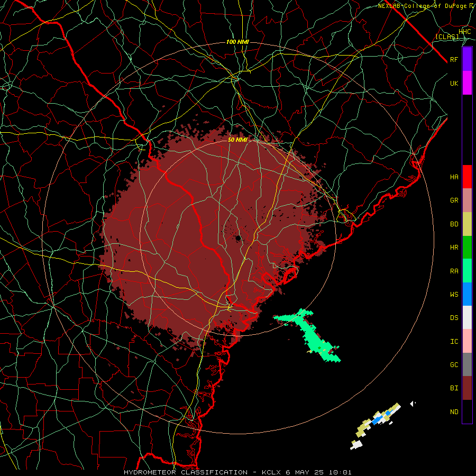
Task: Click the magenta UK legend color swatch
Action: click(x=467, y=83)
